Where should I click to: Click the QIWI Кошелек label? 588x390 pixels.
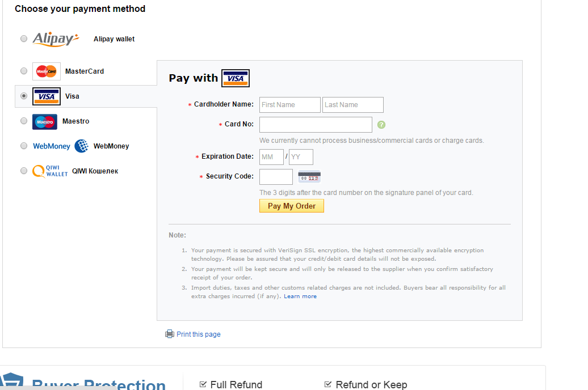point(95,171)
